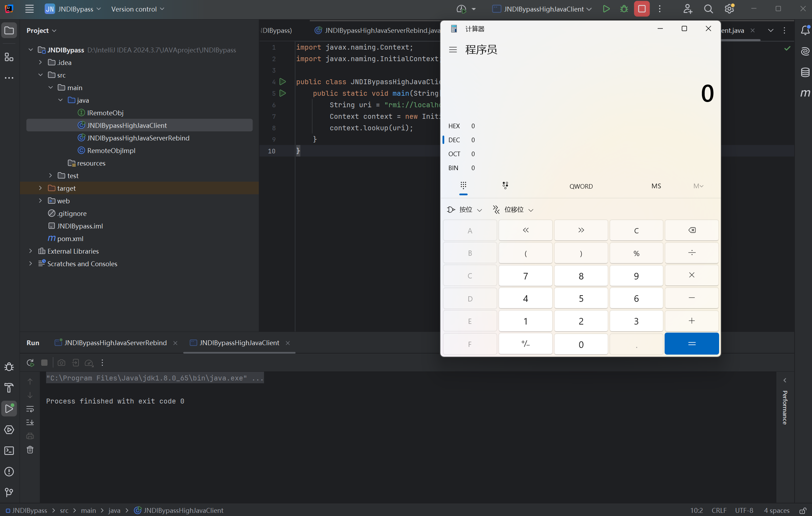Open the Build hammer tool window
812x516 pixels.
tap(9, 388)
